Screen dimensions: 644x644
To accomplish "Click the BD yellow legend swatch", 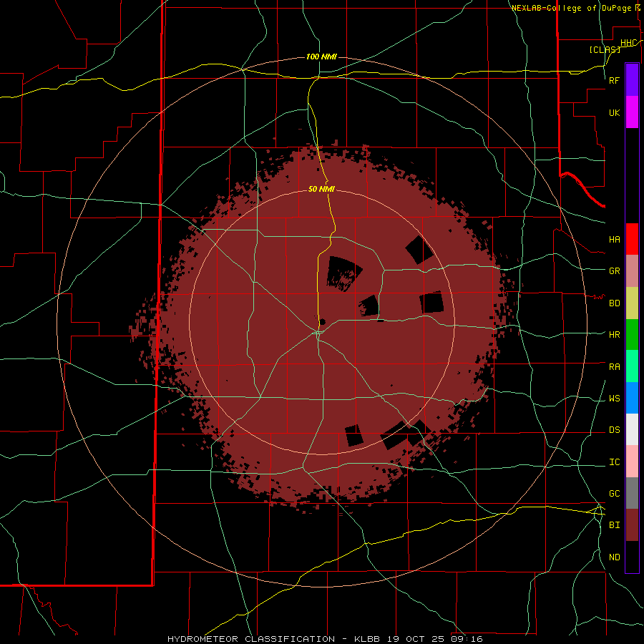I will pyautogui.click(x=632, y=303).
